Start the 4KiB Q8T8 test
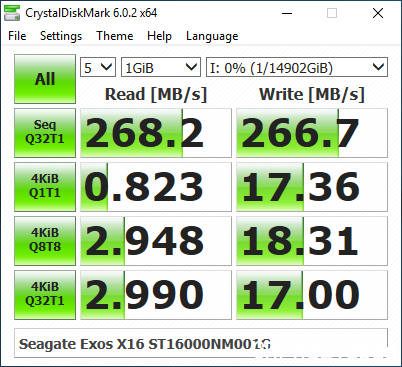This screenshot has width=402, height=367. [45, 241]
